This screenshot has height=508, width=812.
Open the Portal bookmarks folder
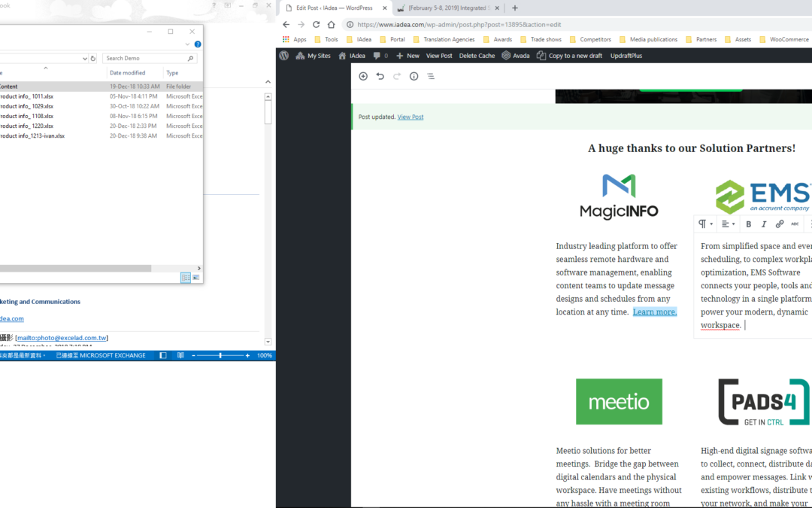(392, 39)
